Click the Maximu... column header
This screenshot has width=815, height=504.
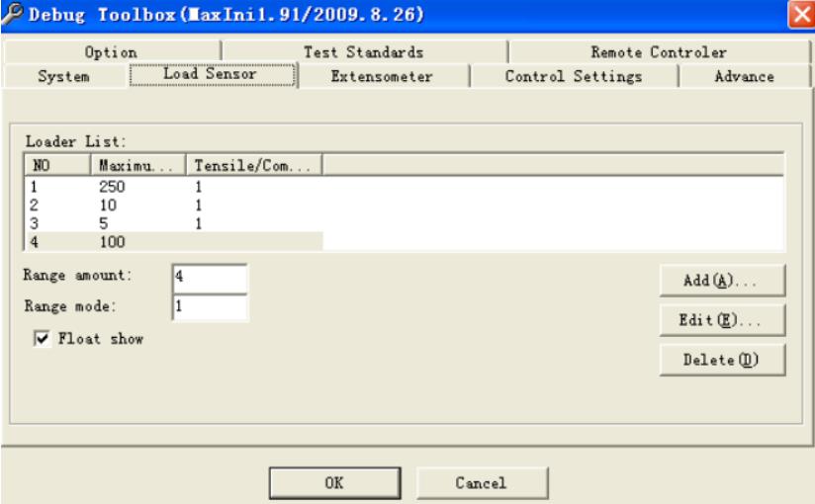tap(137, 165)
